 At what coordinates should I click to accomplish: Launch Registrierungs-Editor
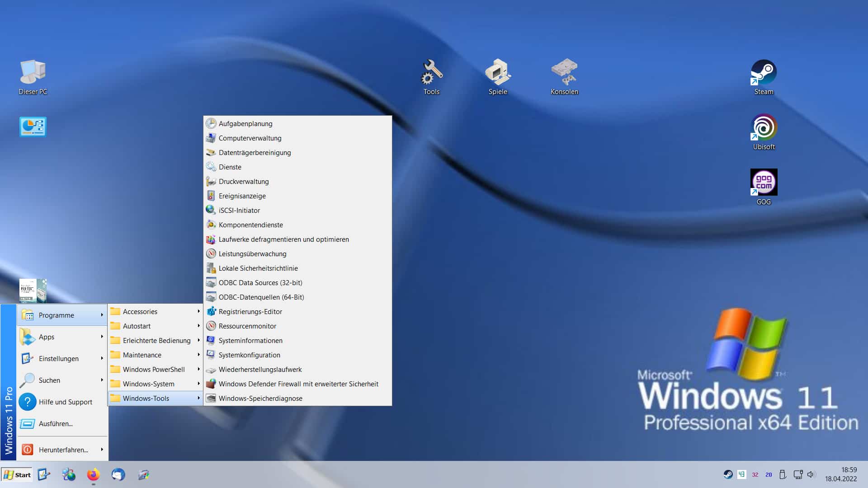coord(297,311)
